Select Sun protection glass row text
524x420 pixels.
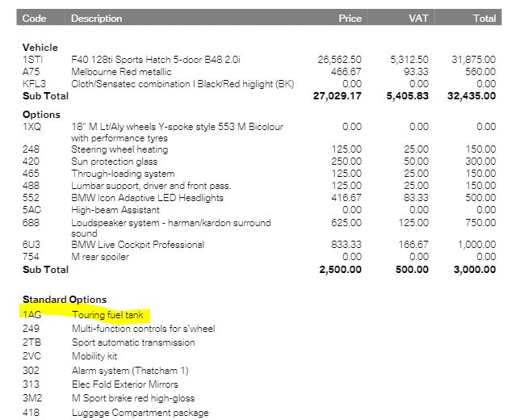point(114,162)
